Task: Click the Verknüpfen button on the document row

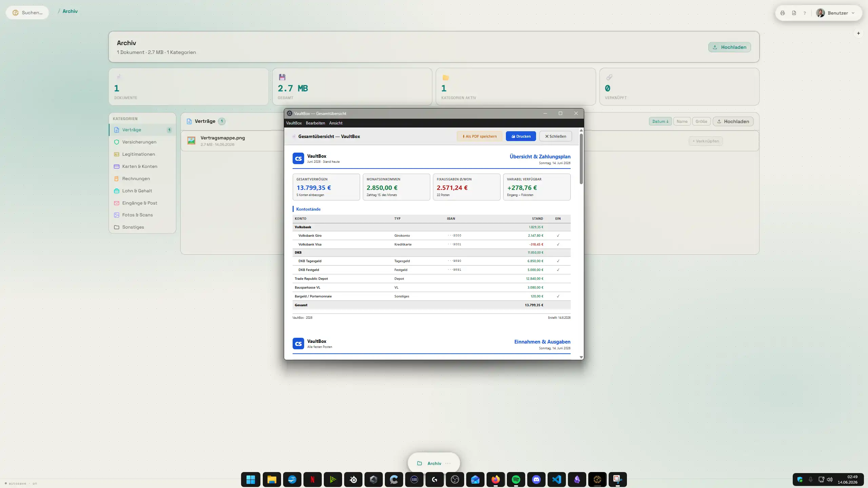Action: [706, 141]
